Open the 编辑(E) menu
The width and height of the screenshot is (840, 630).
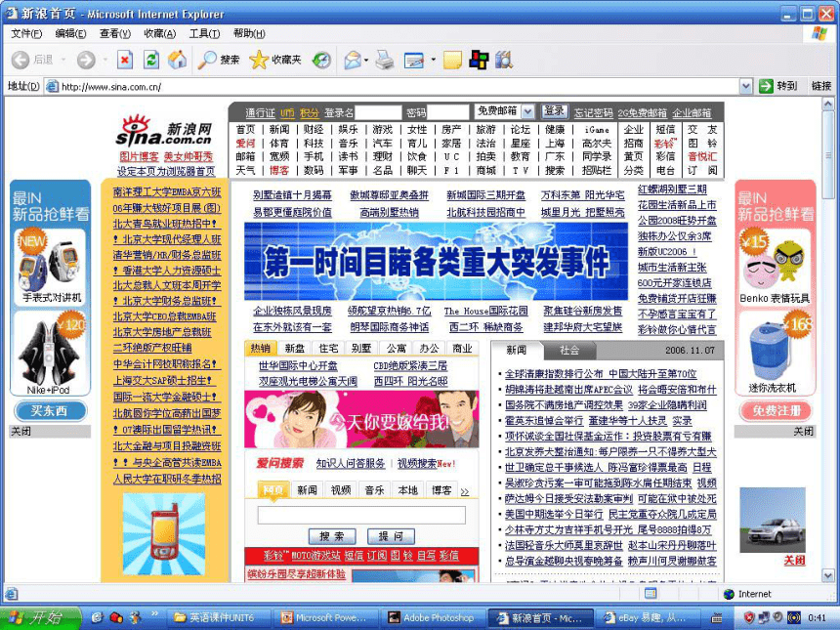pyautogui.click(x=70, y=34)
